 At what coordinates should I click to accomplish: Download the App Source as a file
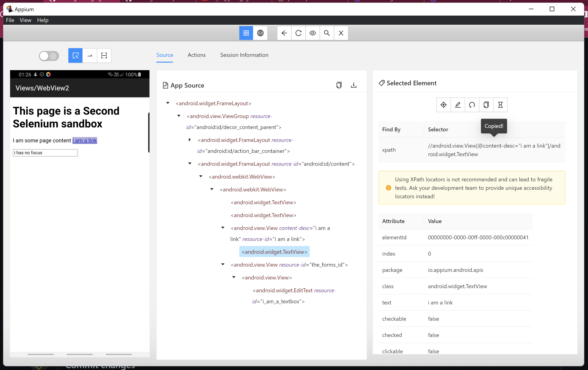[354, 85]
